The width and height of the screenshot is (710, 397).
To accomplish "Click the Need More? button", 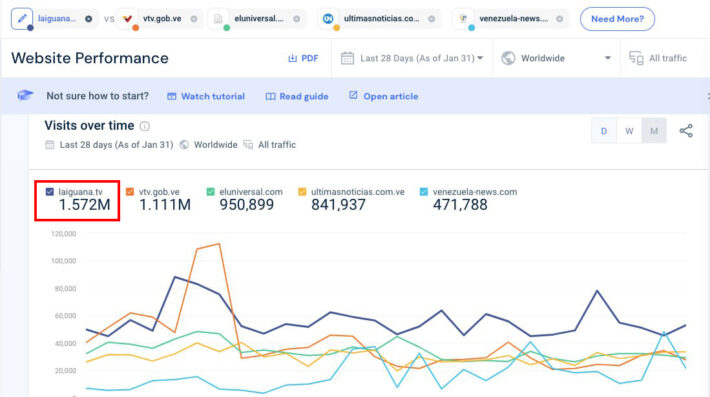I will [617, 19].
